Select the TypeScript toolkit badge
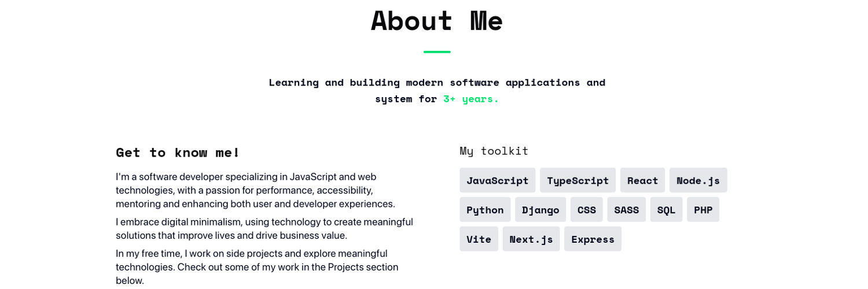The width and height of the screenshot is (868, 289). (578, 180)
